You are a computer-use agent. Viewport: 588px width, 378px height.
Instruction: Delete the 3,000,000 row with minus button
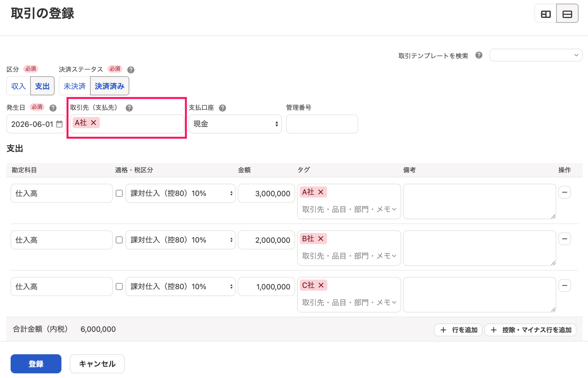[x=564, y=192]
